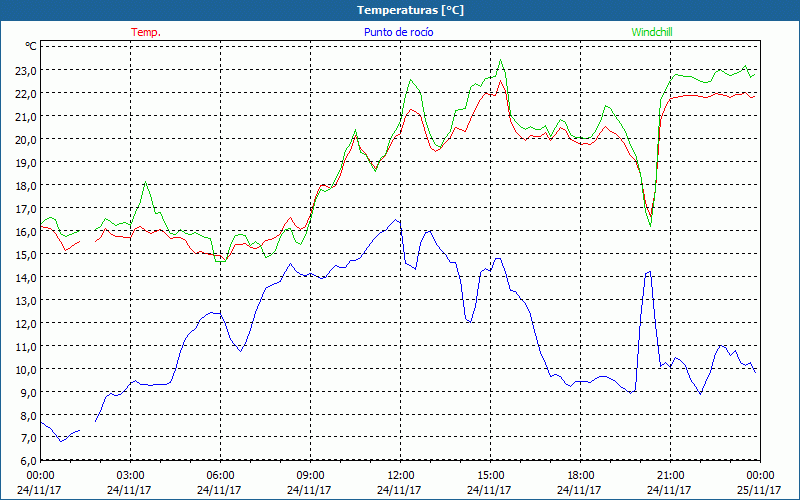Click the 8,0 y-axis value
Image resolution: width=800 pixels, height=500 pixels.
coord(28,415)
